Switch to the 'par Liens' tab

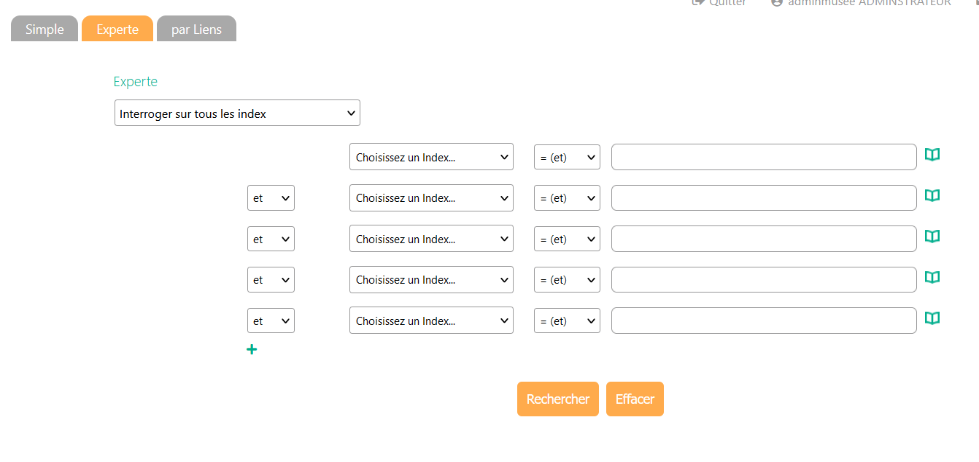[x=196, y=29]
